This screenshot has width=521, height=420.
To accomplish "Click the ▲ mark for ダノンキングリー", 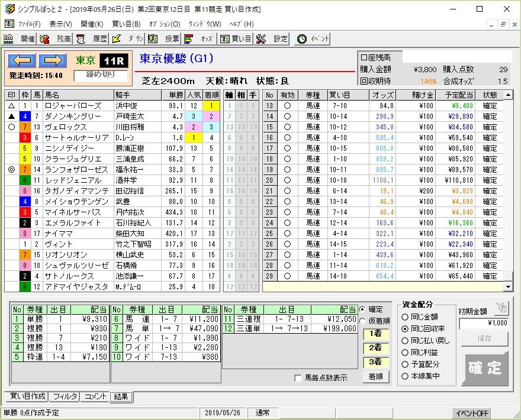I will (12, 117).
